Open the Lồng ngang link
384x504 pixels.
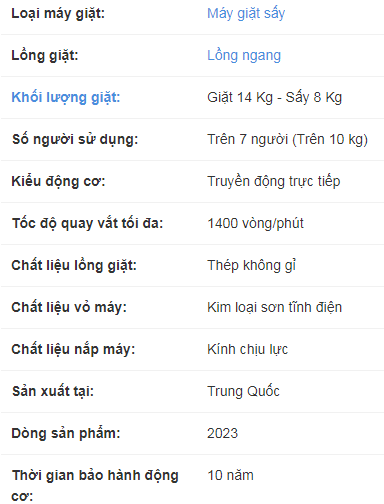click(x=244, y=56)
